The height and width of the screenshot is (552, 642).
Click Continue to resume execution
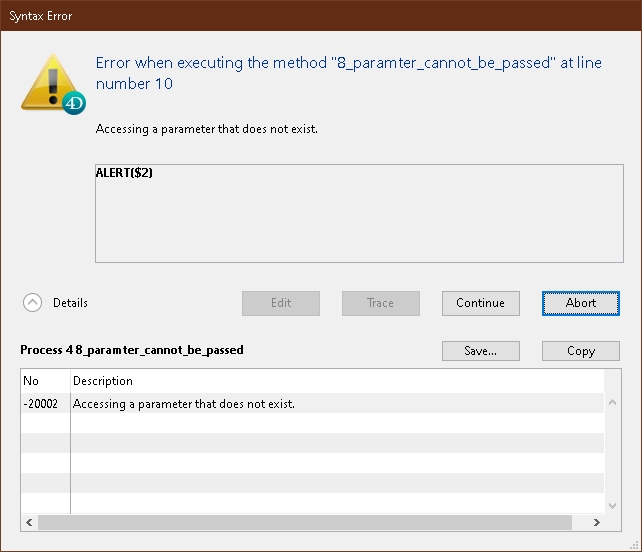tap(480, 303)
